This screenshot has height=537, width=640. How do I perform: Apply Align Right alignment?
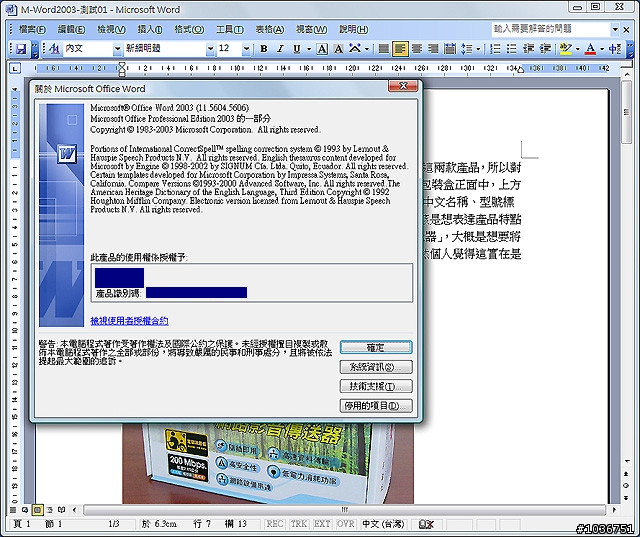(x=433, y=49)
